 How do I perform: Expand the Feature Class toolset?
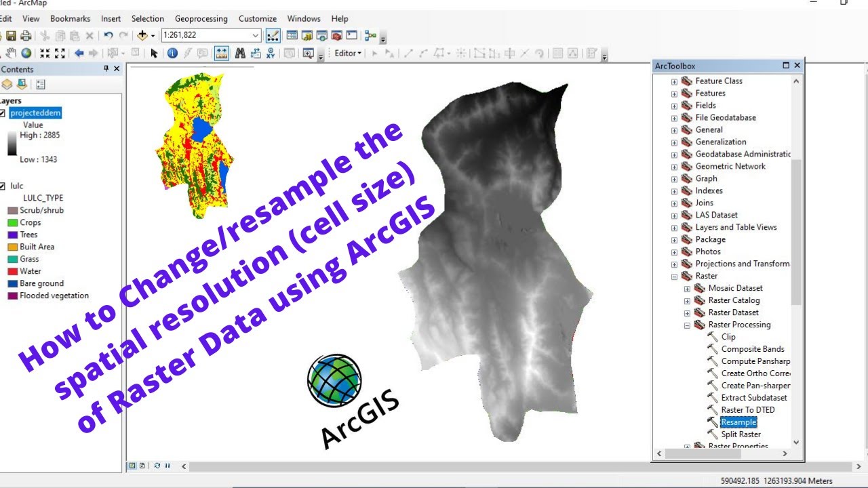click(x=675, y=81)
